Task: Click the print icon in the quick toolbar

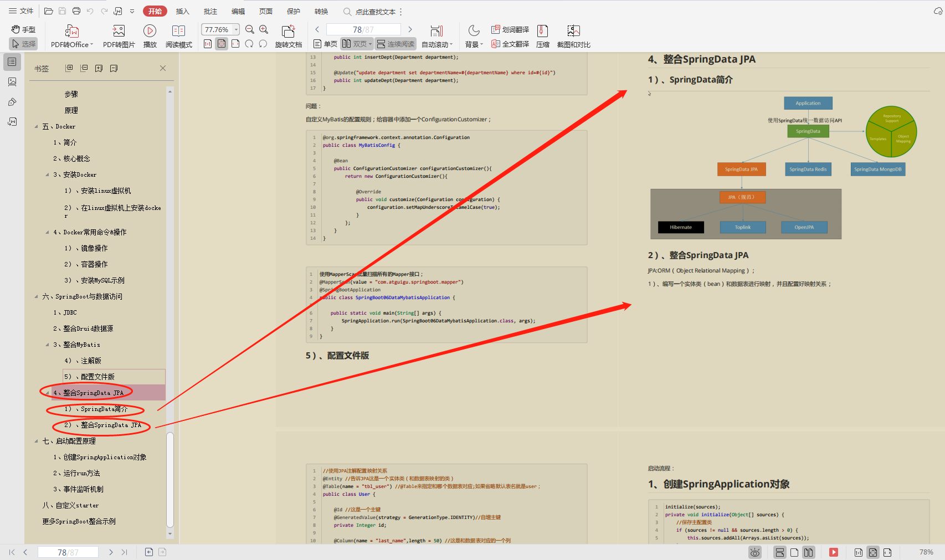Action: [x=76, y=11]
